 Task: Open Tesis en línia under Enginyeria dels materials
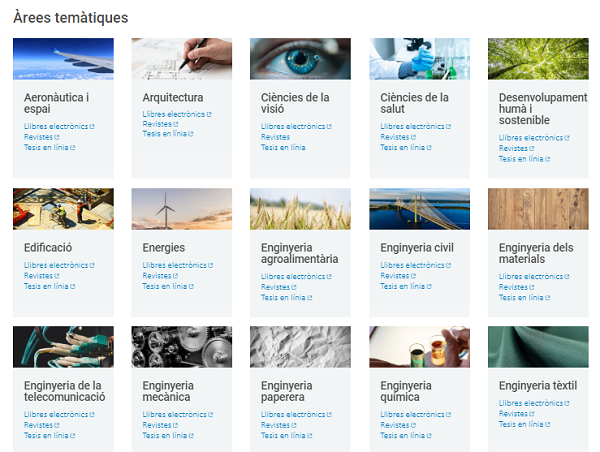pyautogui.click(x=525, y=297)
